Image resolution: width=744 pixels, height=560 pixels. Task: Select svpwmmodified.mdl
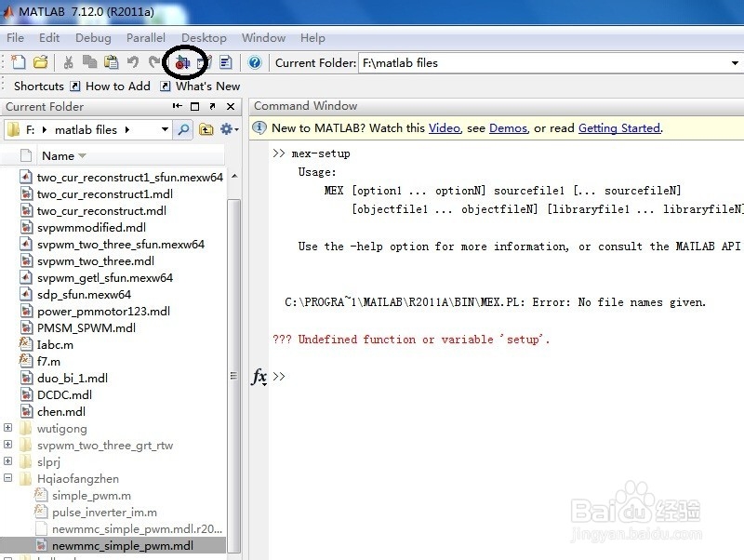(x=83, y=227)
